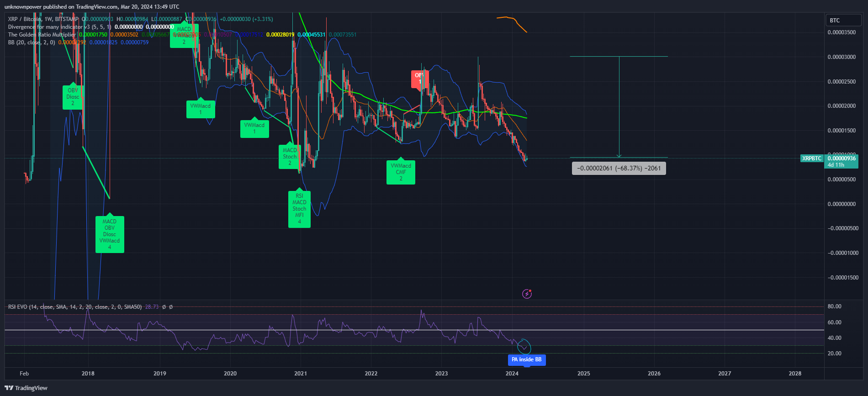This screenshot has width=868, height=396.
Task: Select the 20.00 level on RSI axis
Action: click(x=834, y=354)
